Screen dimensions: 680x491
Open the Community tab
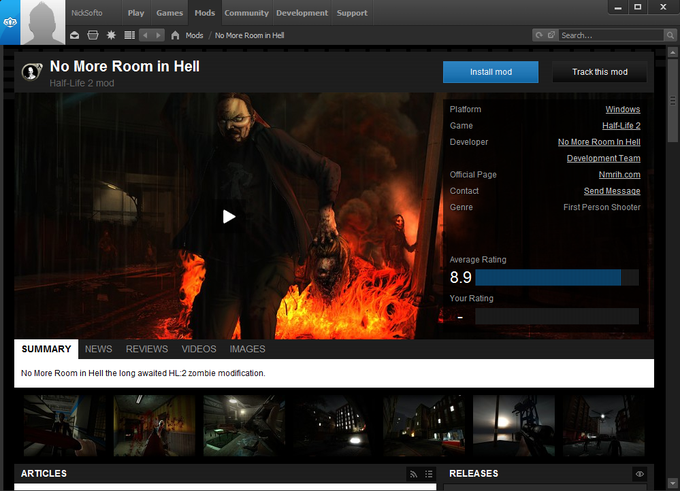point(246,13)
